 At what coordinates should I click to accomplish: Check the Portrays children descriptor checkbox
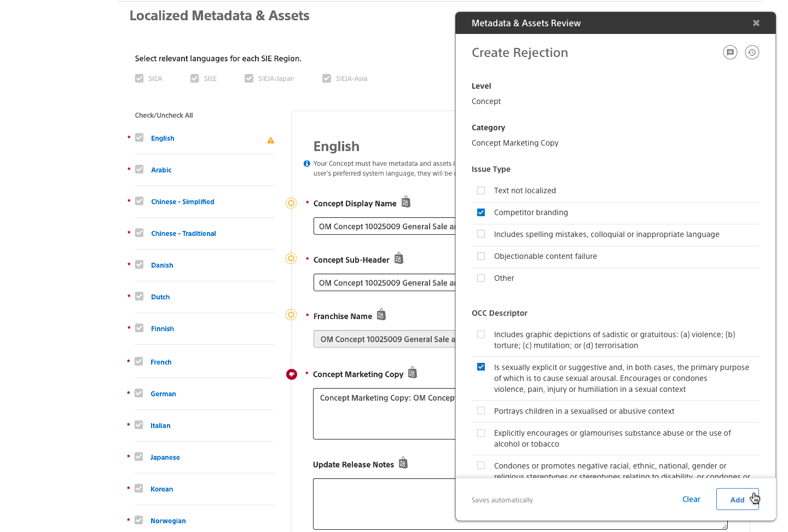[481, 411]
